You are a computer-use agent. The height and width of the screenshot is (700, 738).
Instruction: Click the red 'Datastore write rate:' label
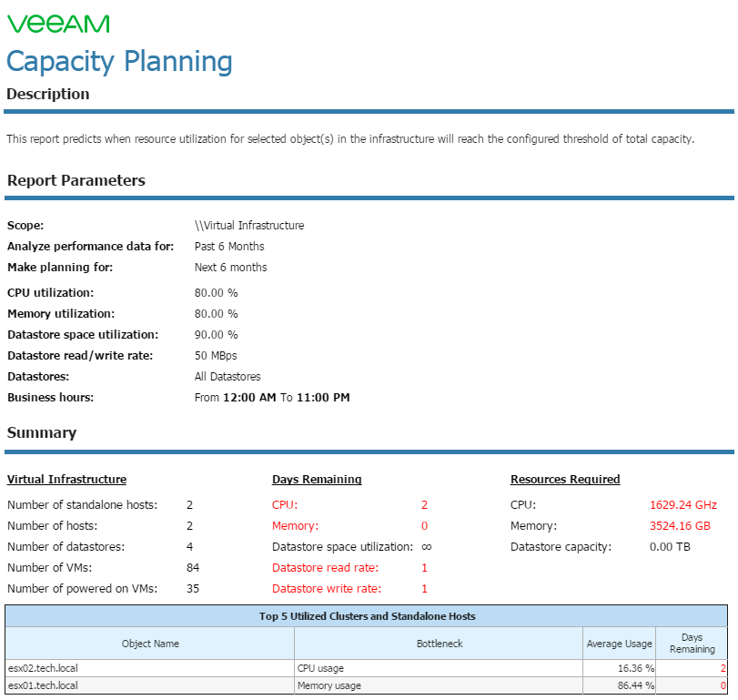[327, 588]
